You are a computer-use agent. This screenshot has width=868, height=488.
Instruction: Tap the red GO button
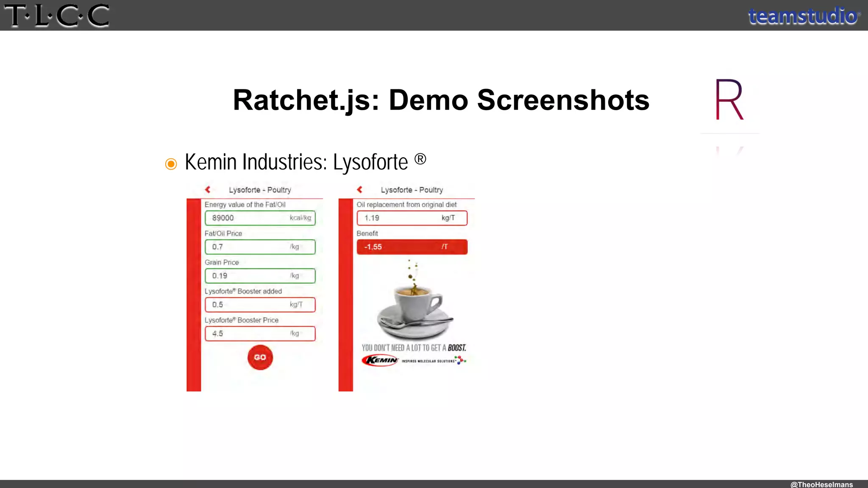[x=260, y=357]
